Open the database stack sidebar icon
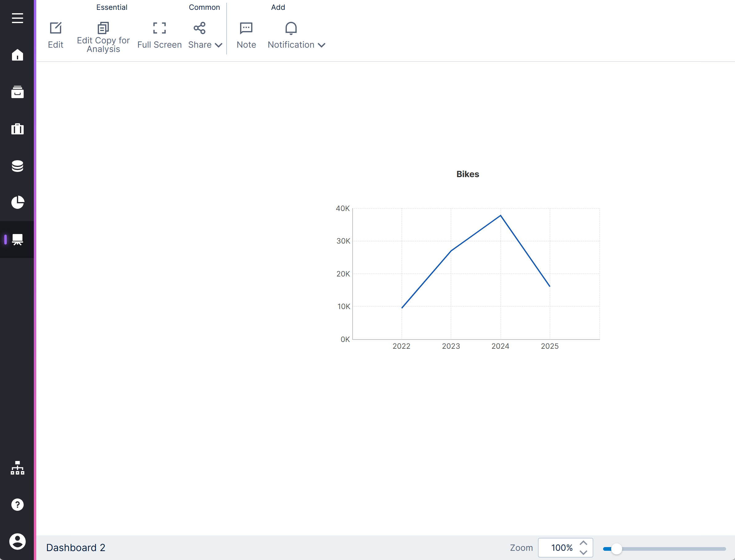Image resolution: width=735 pixels, height=560 pixels. (17, 166)
